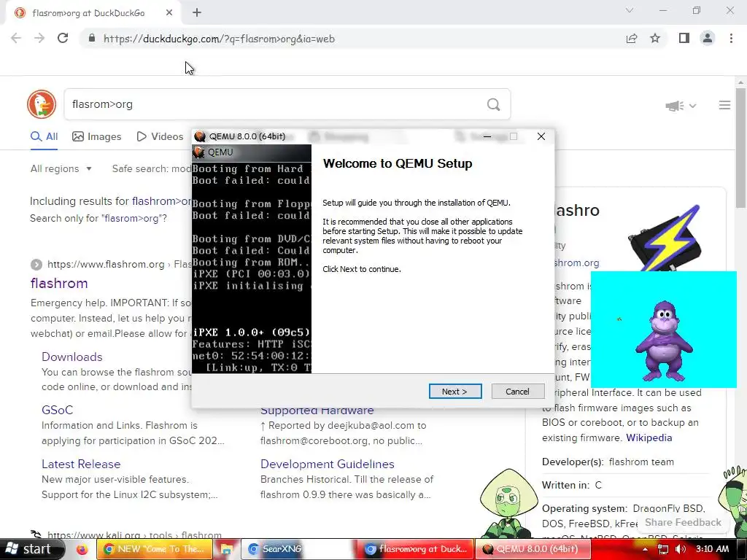Minimize the QEMU Setup dialog
The image size is (747, 560).
tap(487, 136)
